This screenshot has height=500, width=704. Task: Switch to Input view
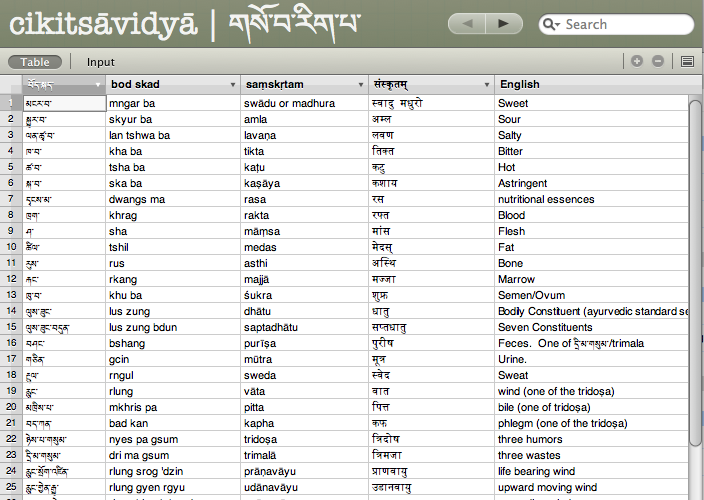[x=101, y=62]
